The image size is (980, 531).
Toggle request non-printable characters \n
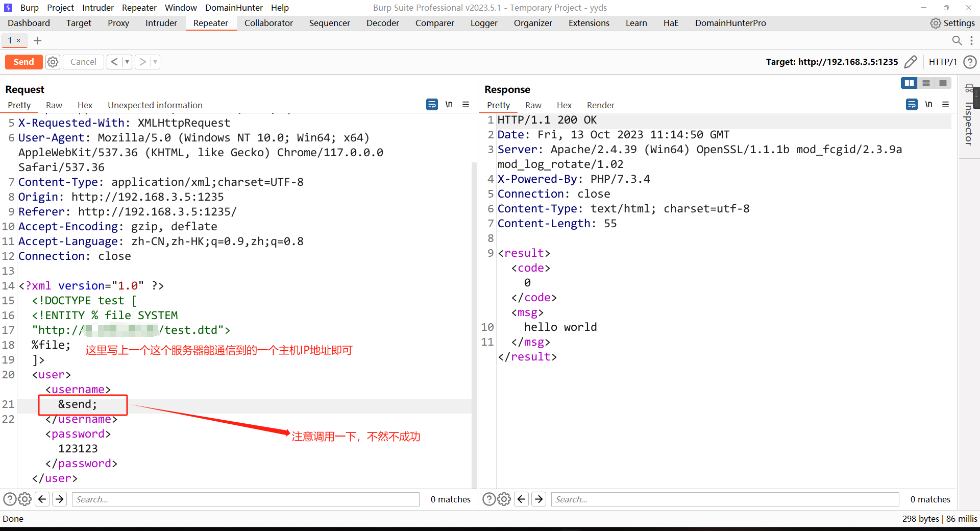pos(449,105)
